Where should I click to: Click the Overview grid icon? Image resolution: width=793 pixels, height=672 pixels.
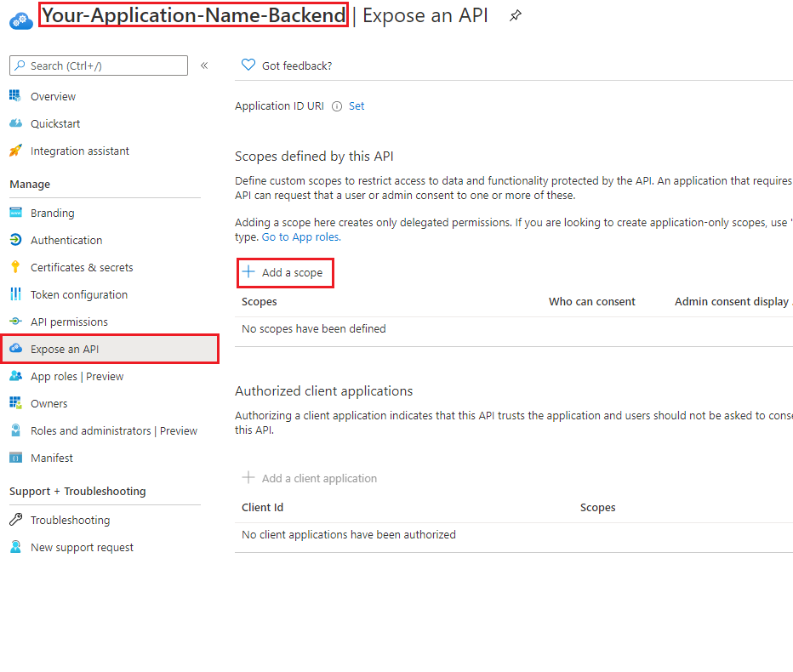pyautogui.click(x=15, y=95)
